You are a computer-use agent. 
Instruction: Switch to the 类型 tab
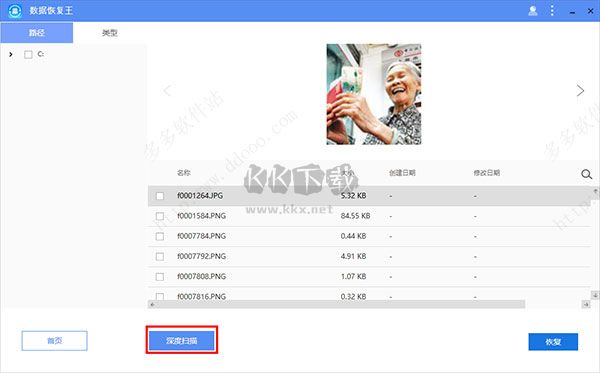coord(109,33)
